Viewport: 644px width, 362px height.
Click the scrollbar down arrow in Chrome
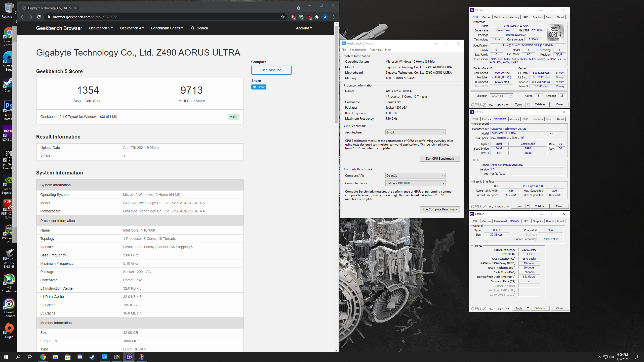[x=336, y=351]
